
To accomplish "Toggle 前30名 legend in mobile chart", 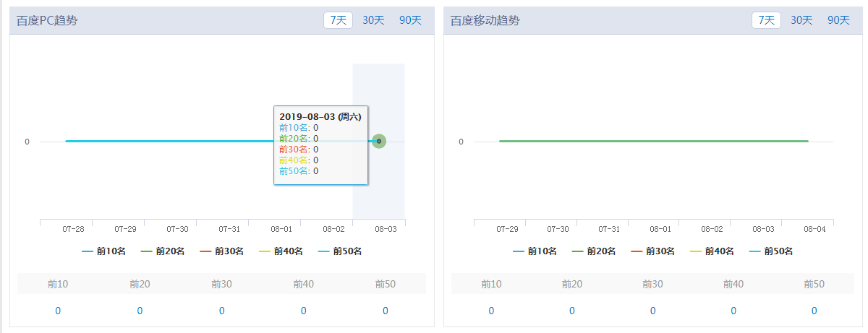I will [652, 251].
